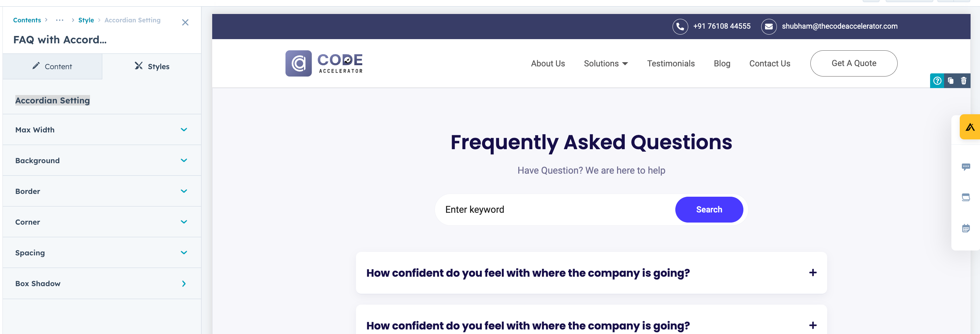980x334 pixels.
Task: Open the chat bubble icon in the sidebar
Action: coord(966,167)
